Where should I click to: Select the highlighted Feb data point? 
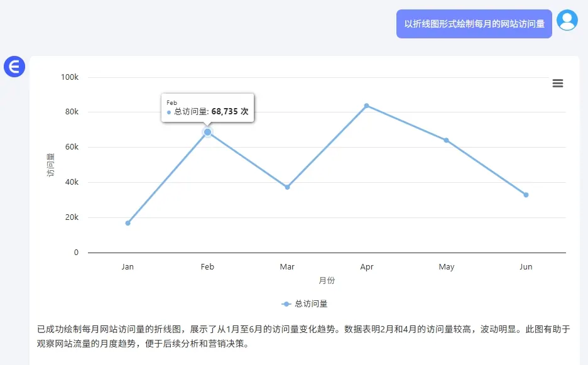click(207, 132)
